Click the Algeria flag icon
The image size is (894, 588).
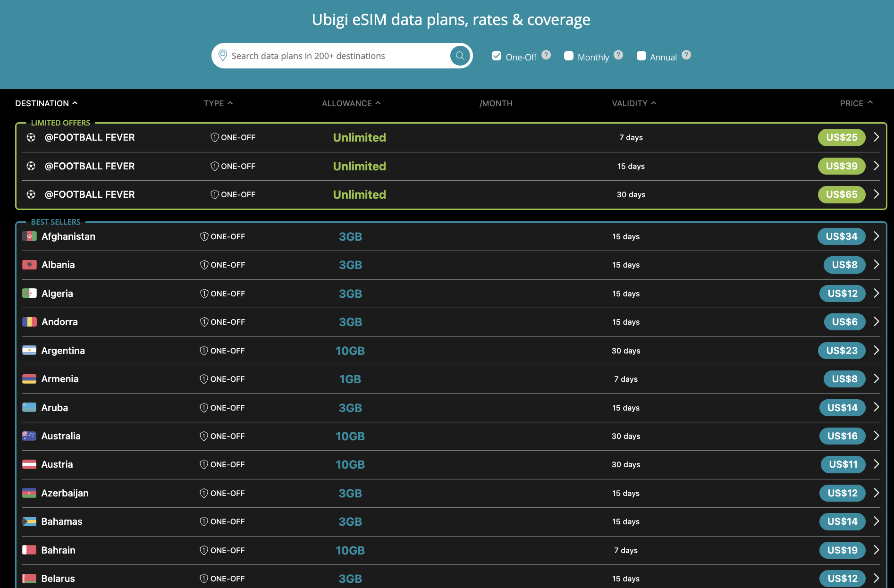click(x=29, y=294)
